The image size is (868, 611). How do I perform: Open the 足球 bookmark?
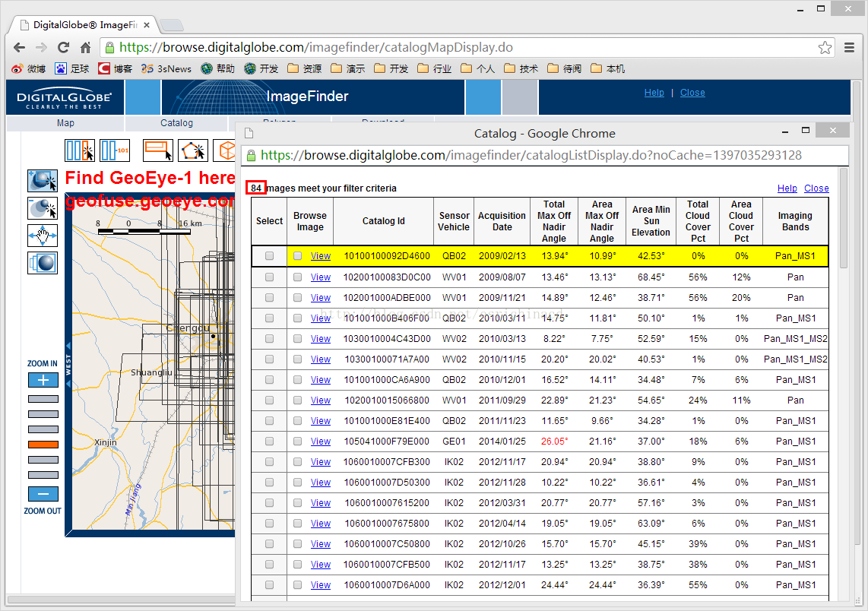72,68
